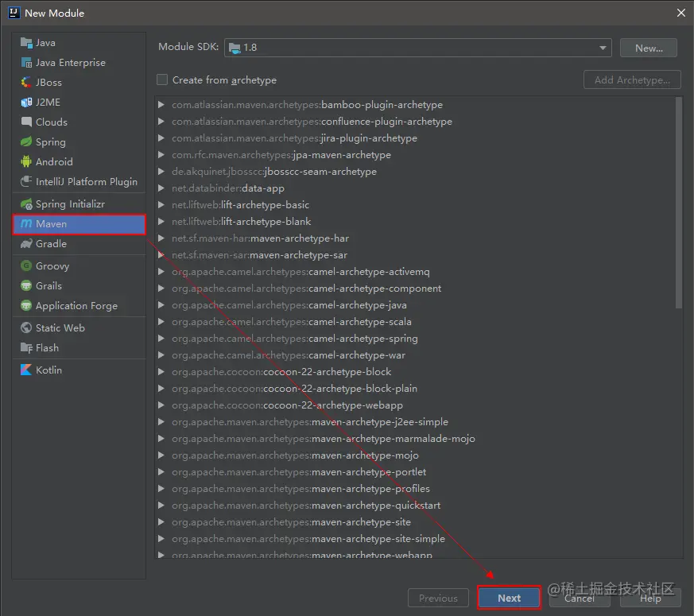Select maven-archetype-site-simple row
The width and height of the screenshot is (694, 616).
click(x=416, y=539)
